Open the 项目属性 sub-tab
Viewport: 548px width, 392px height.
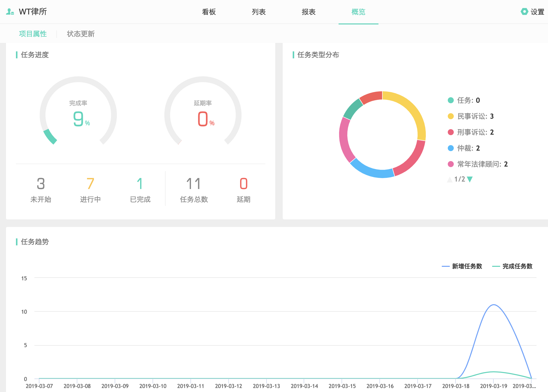tap(33, 34)
